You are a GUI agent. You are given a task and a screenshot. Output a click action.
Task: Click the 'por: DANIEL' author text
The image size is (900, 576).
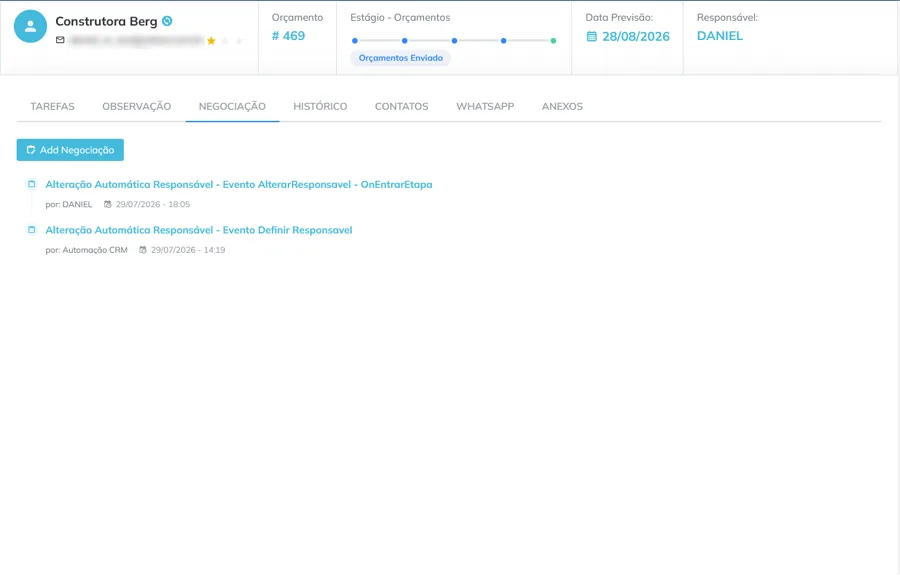(x=69, y=204)
